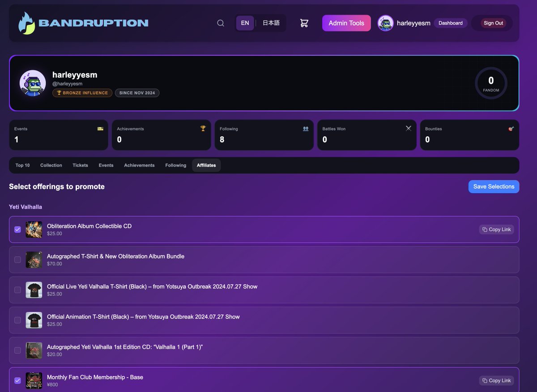Image resolution: width=537 pixels, height=392 pixels.
Task: Check Official Live Yeti Valhalla T-Shirt checkbox
Action: pos(17,290)
